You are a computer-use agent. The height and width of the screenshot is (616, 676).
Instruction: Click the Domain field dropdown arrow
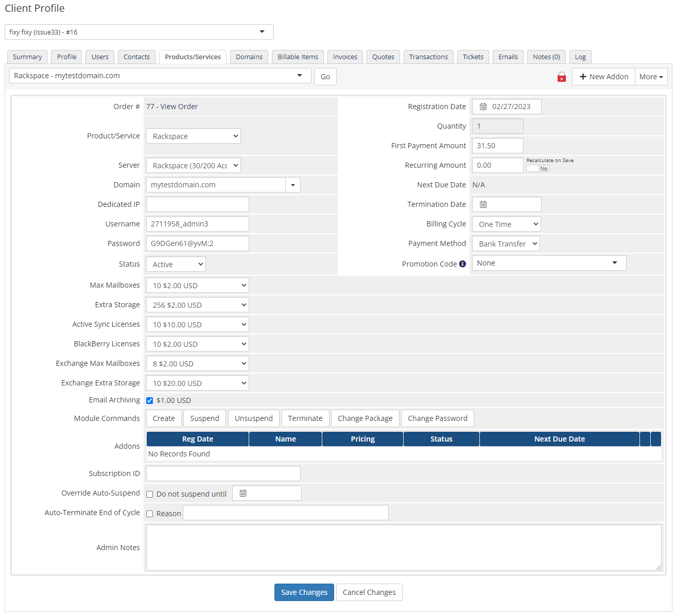(x=293, y=185)
